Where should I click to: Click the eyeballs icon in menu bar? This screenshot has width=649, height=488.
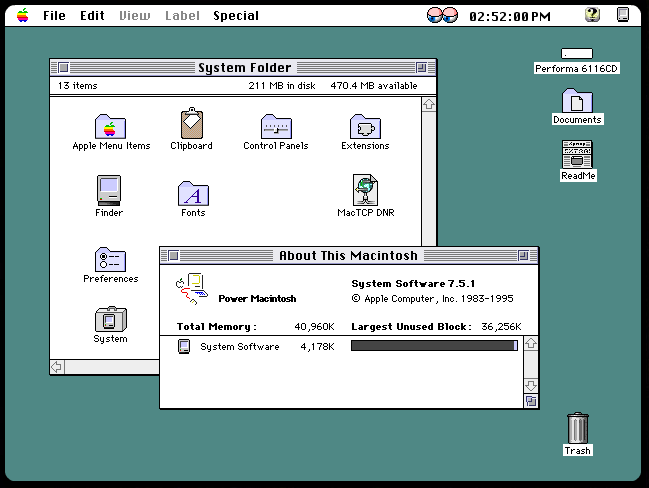pyautogui.click(x=442, y=15)
